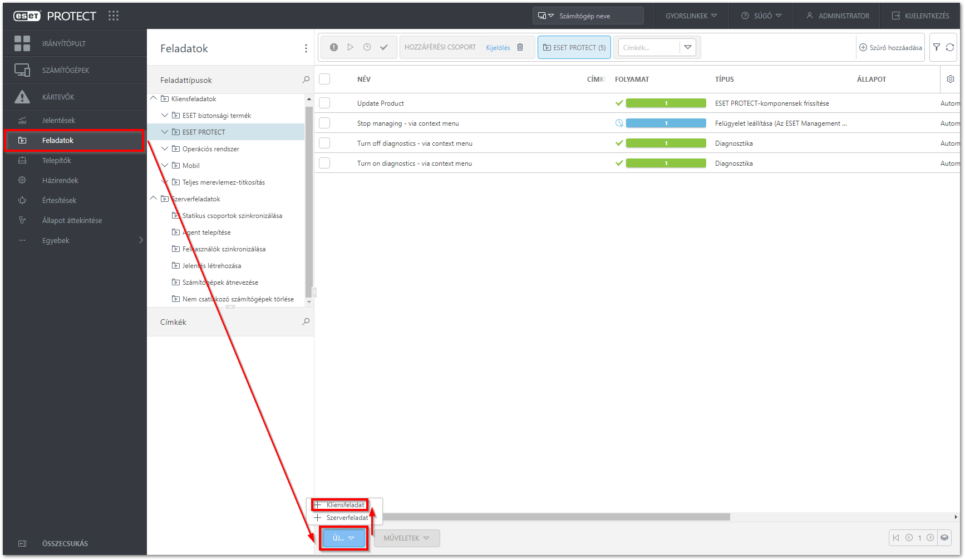The image size is (965, 560).
Task: Open the filter funnel icon
Action: coord(937,47)
